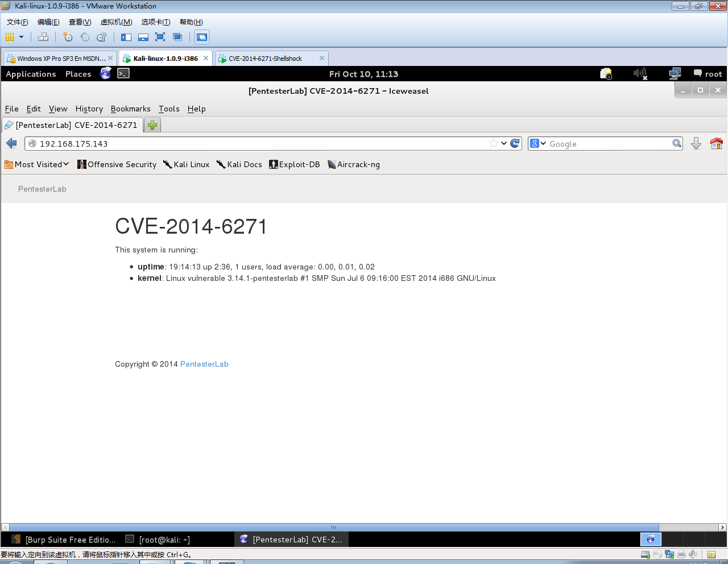Screen dimensions: 728x564
Task: Click the Google search input field
Action: [609, 144]
